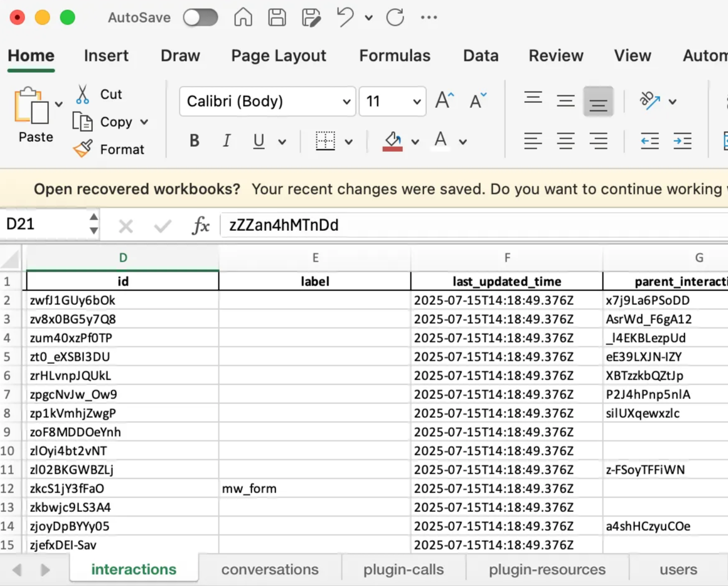Undo the last action
The height and width of the screenshot is (586, 728).
click(x=345, y=18)
